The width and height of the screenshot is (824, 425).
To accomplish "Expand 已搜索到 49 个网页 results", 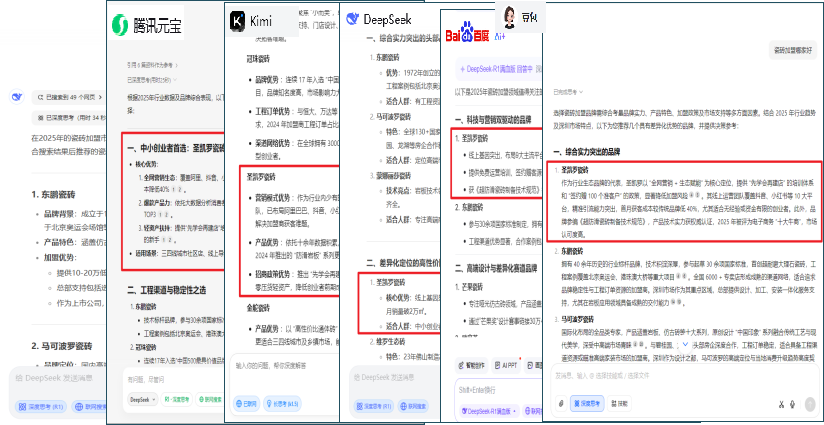I will (x=69, y=97).
